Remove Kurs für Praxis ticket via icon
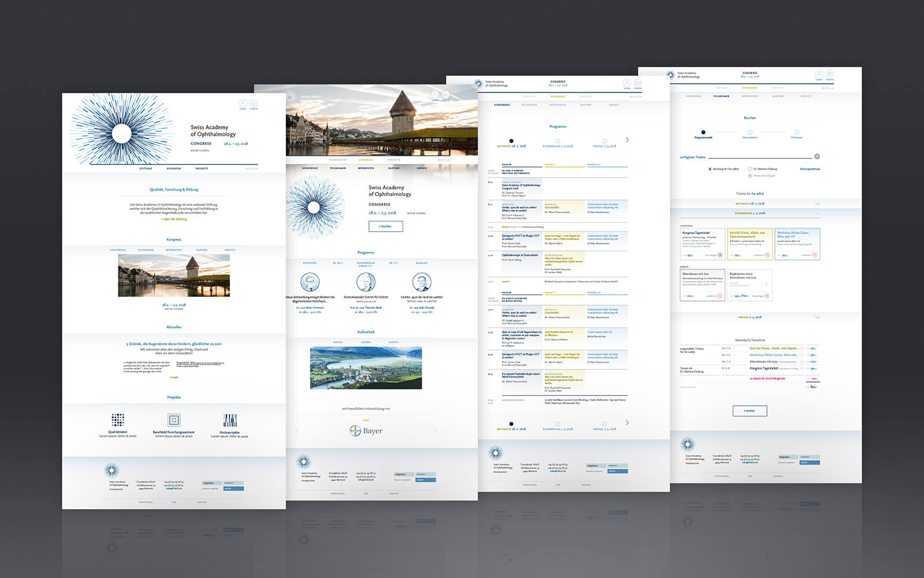This screenshot has height=578, width=924. [x=767, y=255]
